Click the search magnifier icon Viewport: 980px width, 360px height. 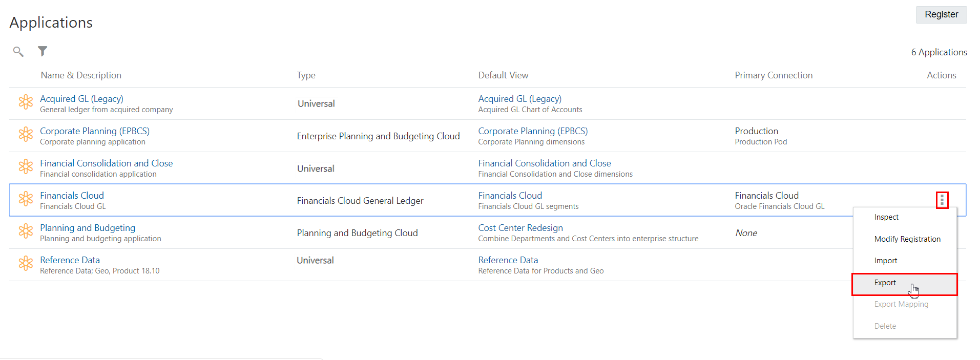(x=18, y=51)
